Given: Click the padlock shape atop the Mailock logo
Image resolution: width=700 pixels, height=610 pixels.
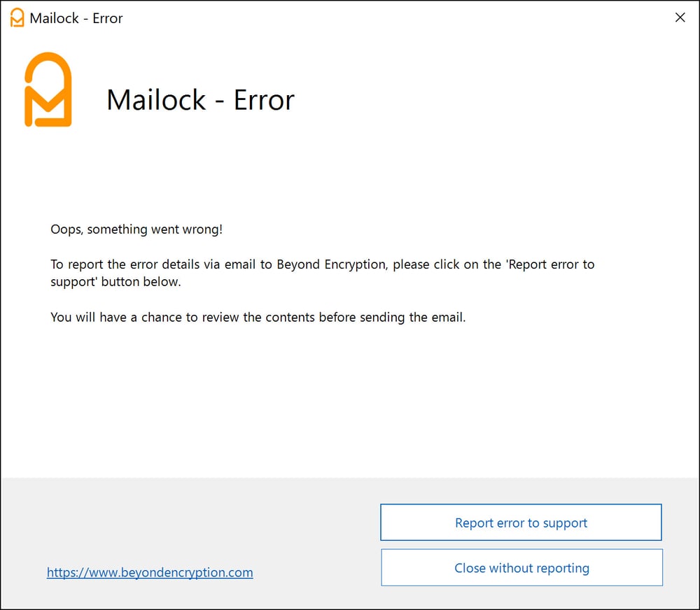Looking at the screenshot, I should pyautogui.click(x=48, y=66).
